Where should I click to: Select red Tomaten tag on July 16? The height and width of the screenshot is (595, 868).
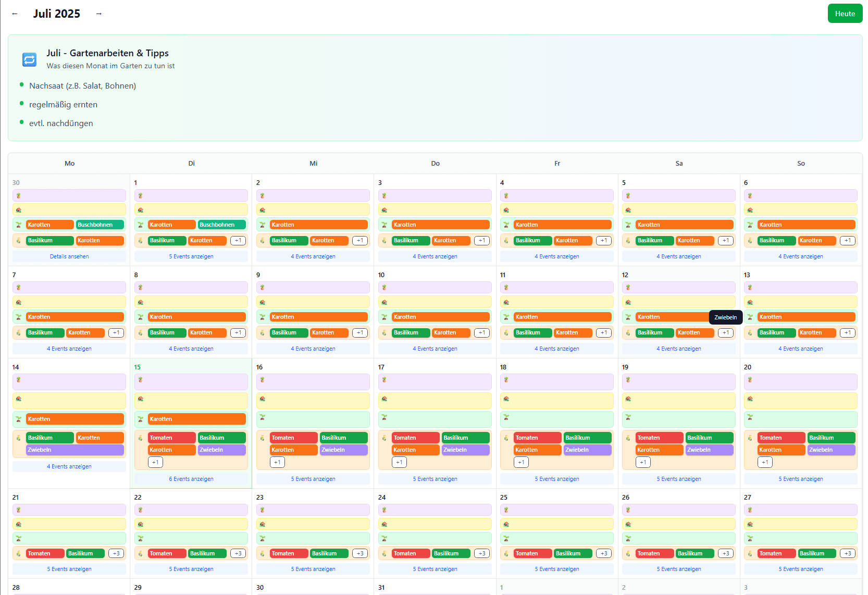click(293, 438)
